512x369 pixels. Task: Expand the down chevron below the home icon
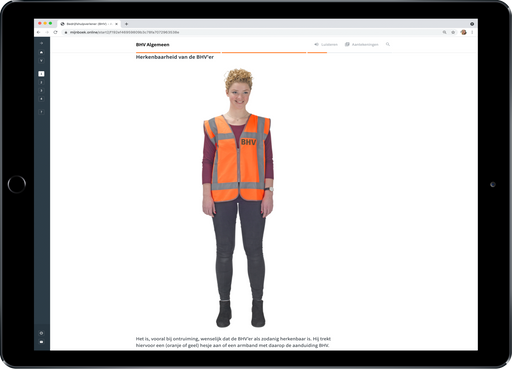pos(41,61)
